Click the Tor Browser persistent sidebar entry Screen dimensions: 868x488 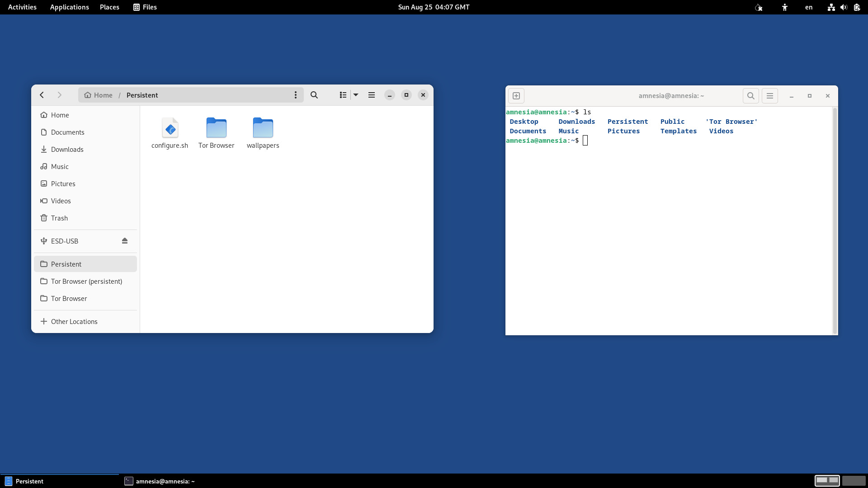(x=86, y=281)
